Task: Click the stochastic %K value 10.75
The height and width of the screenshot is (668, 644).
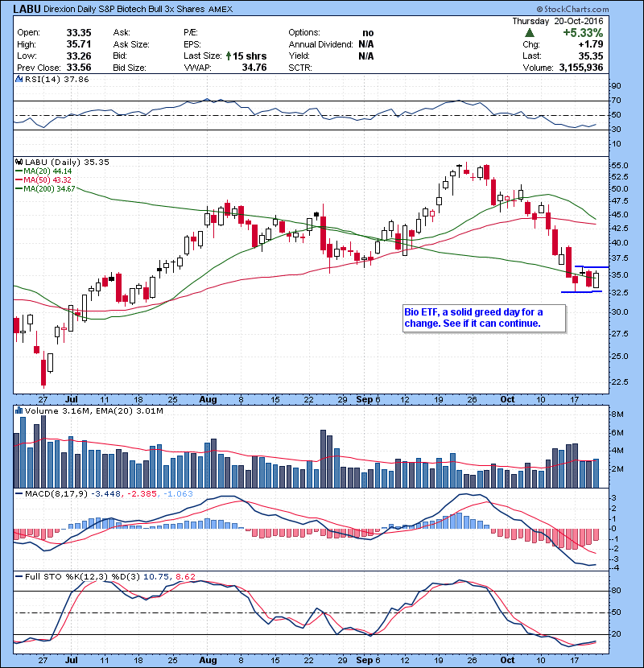Action: coord(155,577)
